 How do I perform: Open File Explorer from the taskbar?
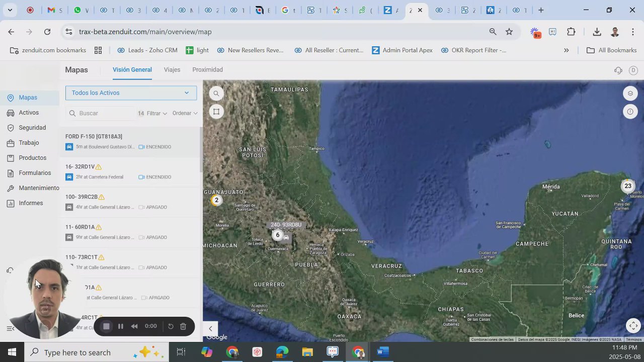point(307,352)
